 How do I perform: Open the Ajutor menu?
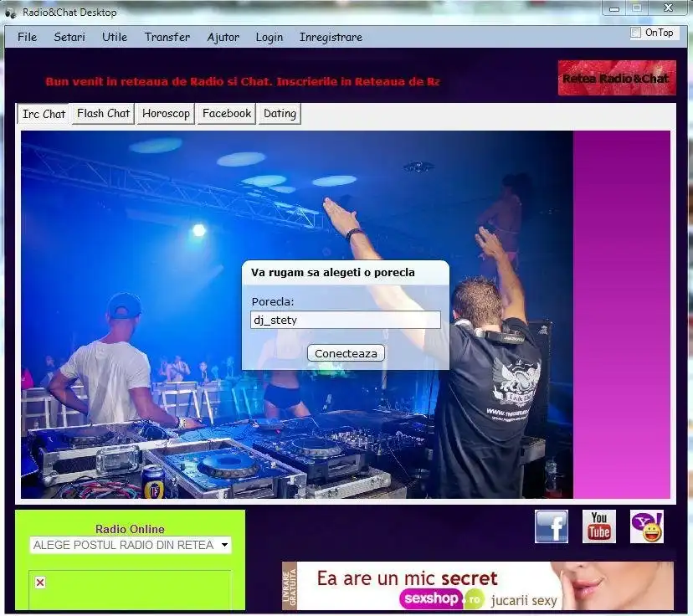pos(223,37)
